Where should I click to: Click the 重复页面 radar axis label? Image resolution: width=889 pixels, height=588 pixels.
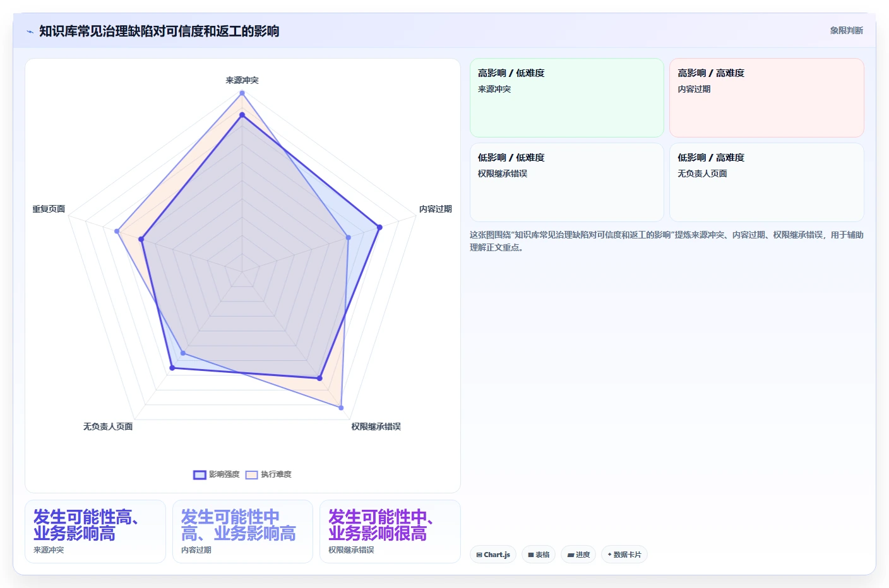[49, 209]
